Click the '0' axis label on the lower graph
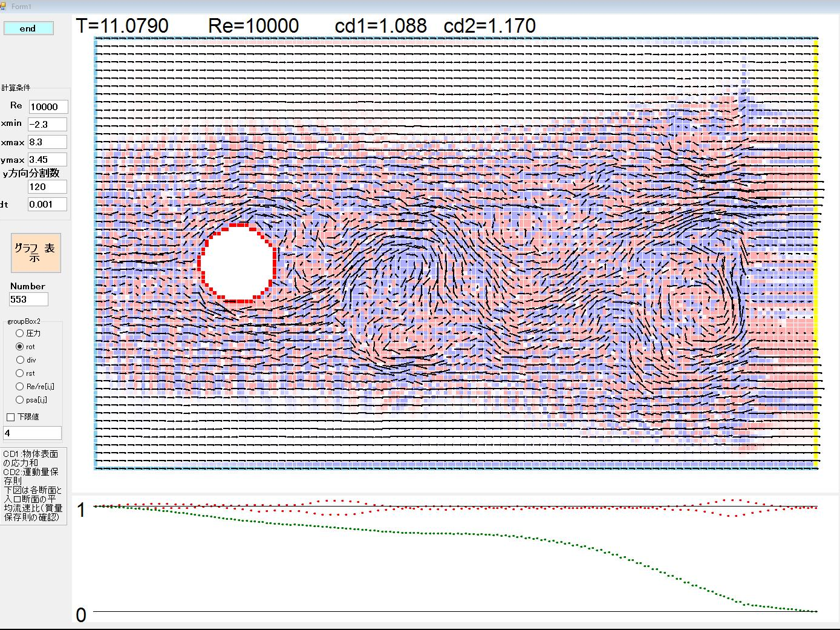This screenshot has width=840, height=630. [x=81, y=615]
